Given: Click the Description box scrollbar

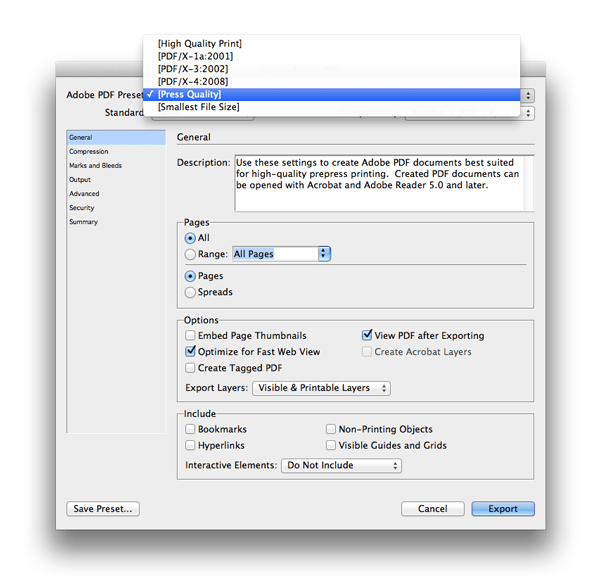Looking at the screenshot, I should point(529,183).
